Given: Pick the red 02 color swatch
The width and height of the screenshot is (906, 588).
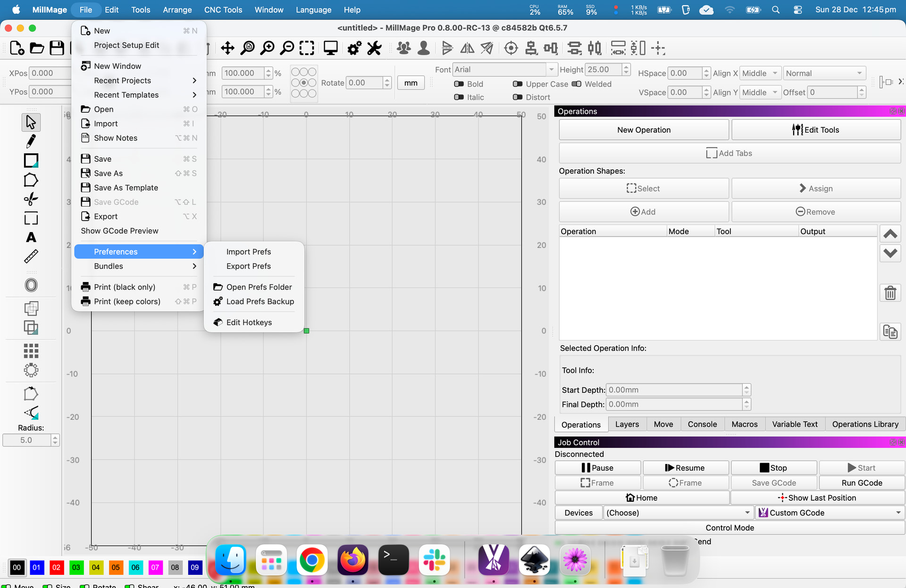Looking at the screenshot, I should point(56,567).
